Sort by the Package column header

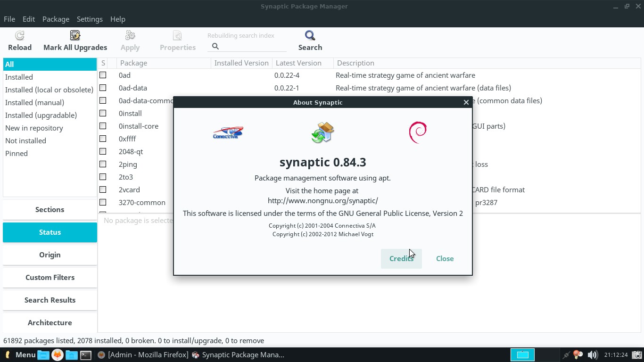(x=164, y=63)
